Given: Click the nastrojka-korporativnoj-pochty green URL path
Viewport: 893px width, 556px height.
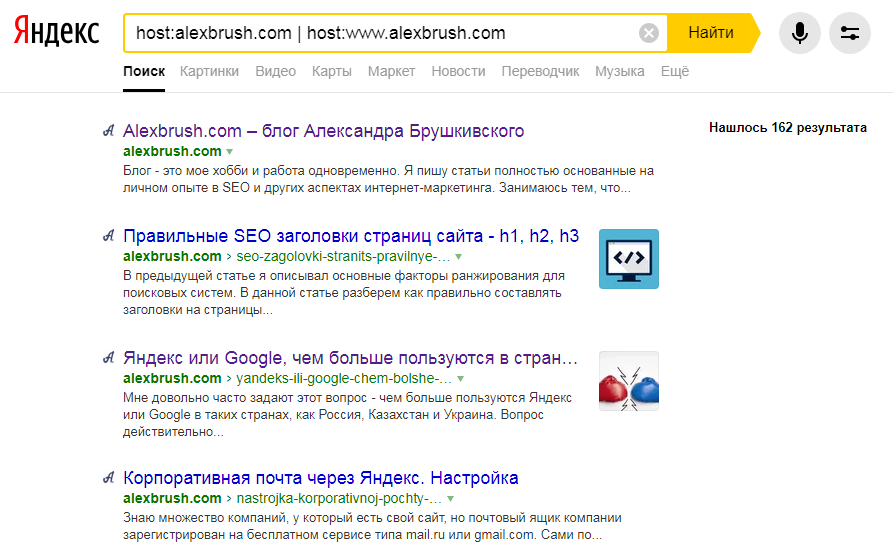Looking at the screenshot, I should click(x=339, y=498).
